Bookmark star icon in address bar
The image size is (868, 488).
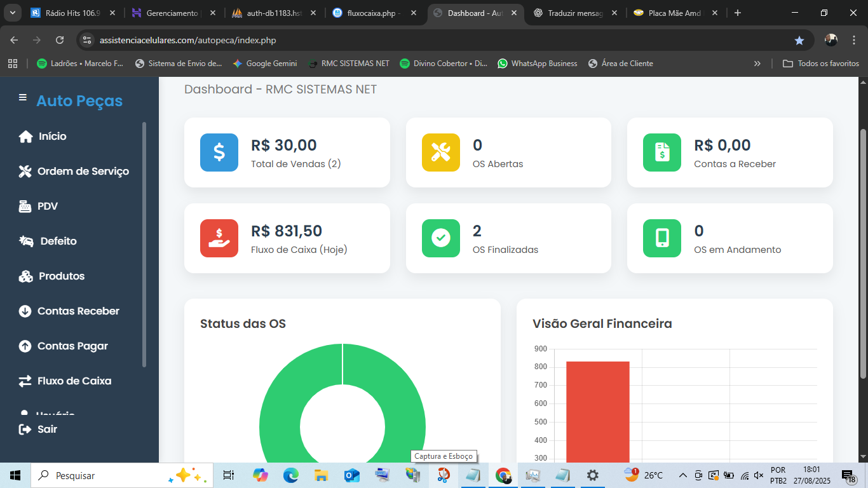pyautogui.click(x=799, y=41)
